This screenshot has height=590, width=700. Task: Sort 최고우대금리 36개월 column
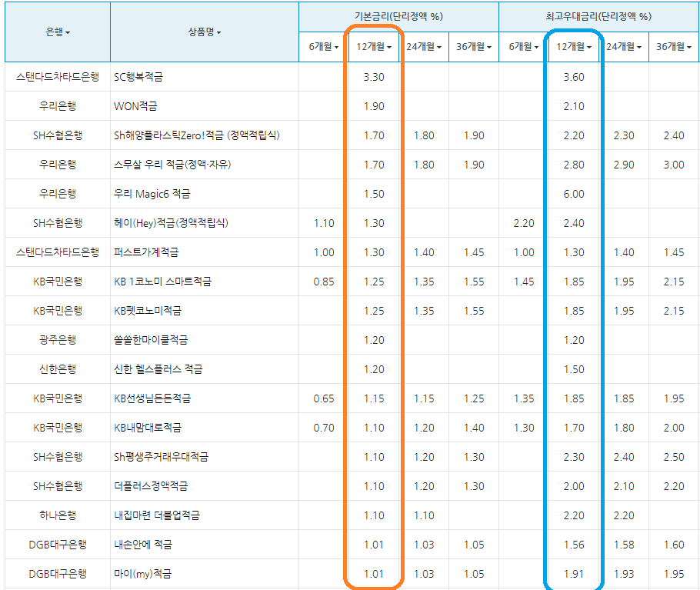(674, 46)
